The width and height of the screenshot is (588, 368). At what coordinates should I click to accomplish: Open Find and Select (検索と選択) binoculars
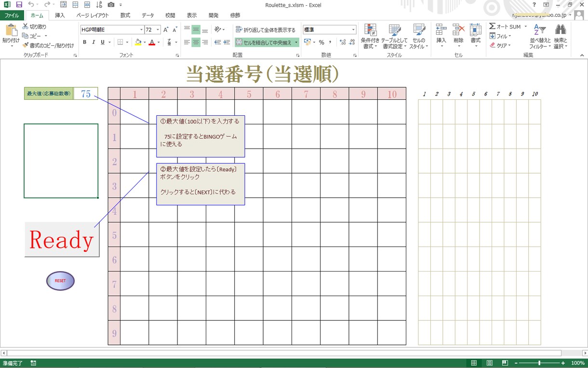point(560,36)
